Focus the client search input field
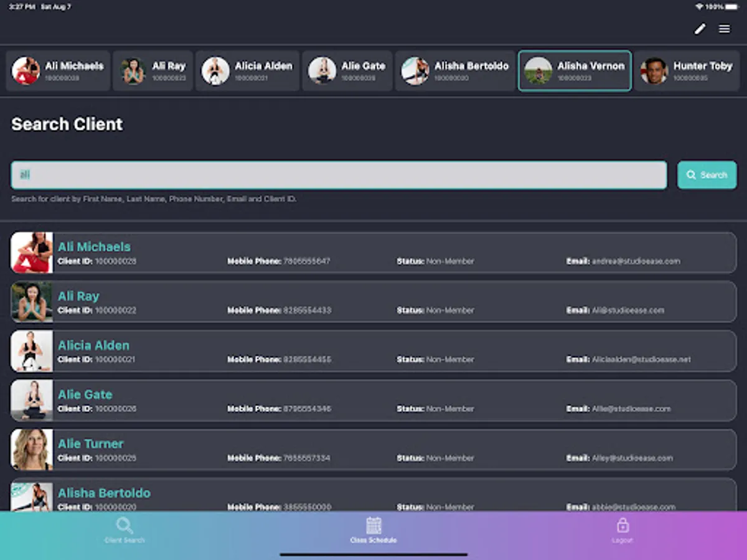The height and width of the screenshot is (560, 747). click(339, 175)
